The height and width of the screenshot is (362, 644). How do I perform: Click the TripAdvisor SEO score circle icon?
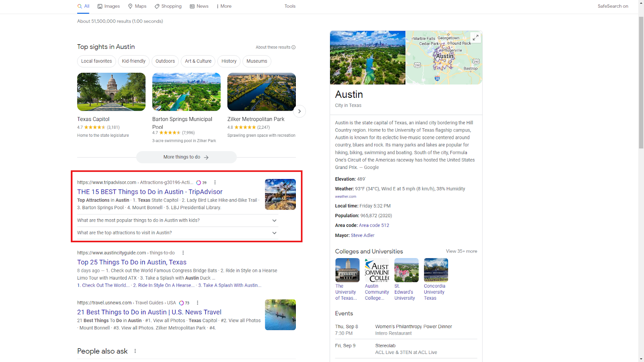click(x=198, y=183)
